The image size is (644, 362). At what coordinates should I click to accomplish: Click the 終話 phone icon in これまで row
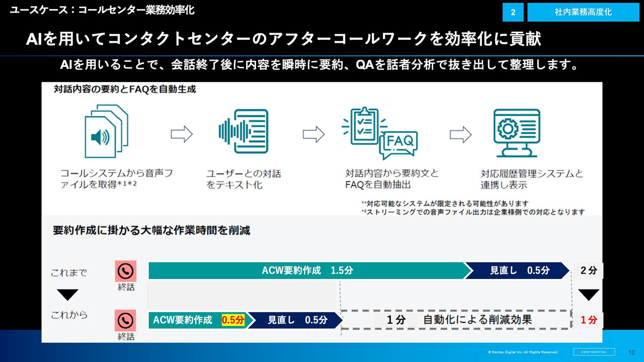125,271
